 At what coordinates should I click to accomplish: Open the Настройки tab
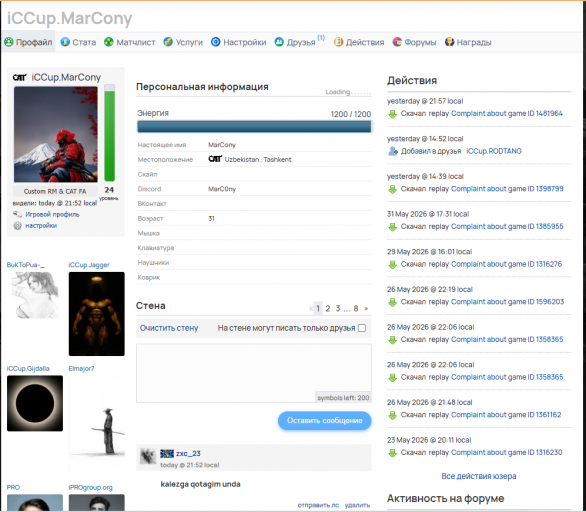tap(238, 42)
